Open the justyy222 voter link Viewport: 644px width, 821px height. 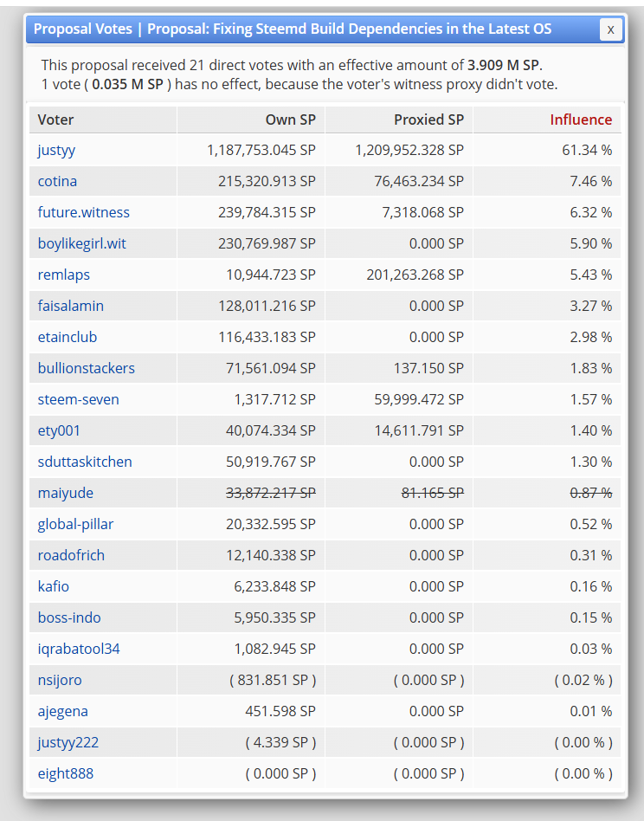tap(68, 742)
